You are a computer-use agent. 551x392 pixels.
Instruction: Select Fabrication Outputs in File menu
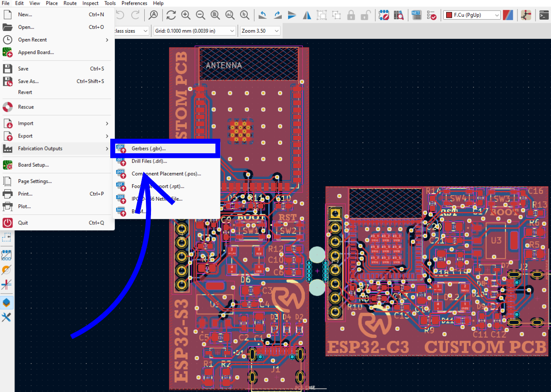click(x=57, y=149)
